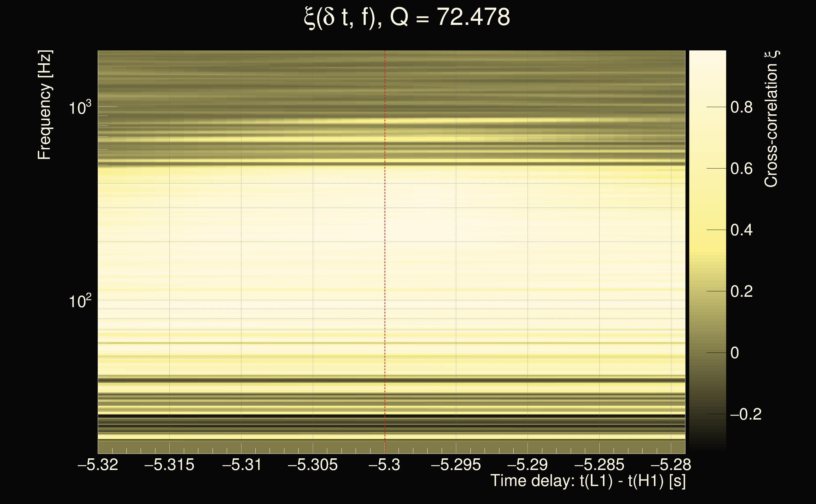Click the time delay x-axis label
This screenshot has height=504, width=816.
click(588, 481)
